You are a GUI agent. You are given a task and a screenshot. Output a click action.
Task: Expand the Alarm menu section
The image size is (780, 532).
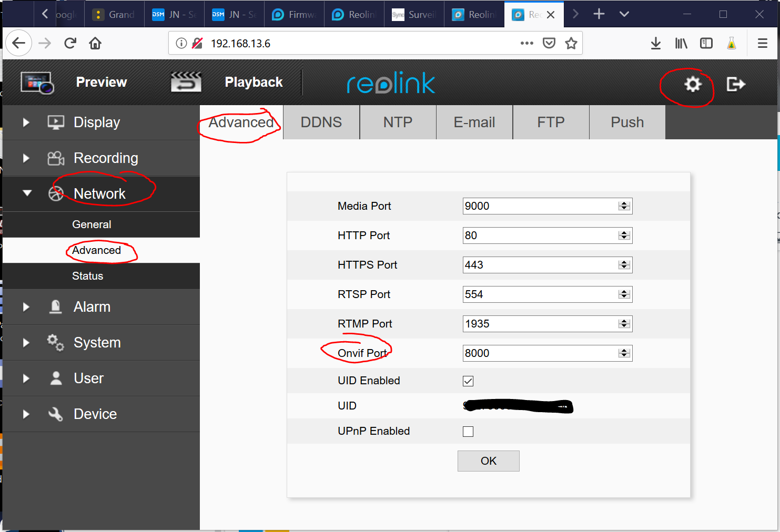point(92,307)
